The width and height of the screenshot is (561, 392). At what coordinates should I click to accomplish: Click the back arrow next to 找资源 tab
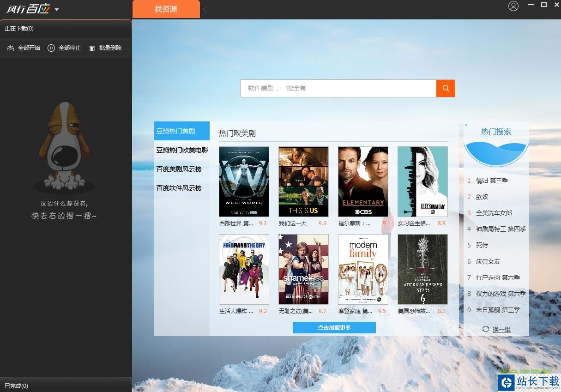[x=205, y=9]
